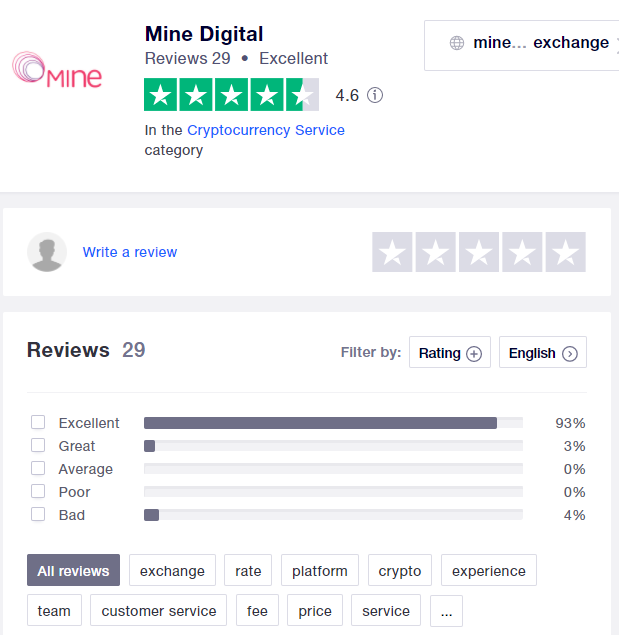Check the Poor rating checkbox
Image resolution: width=619 pixels, height=635 pixels.
pos(38,491)
